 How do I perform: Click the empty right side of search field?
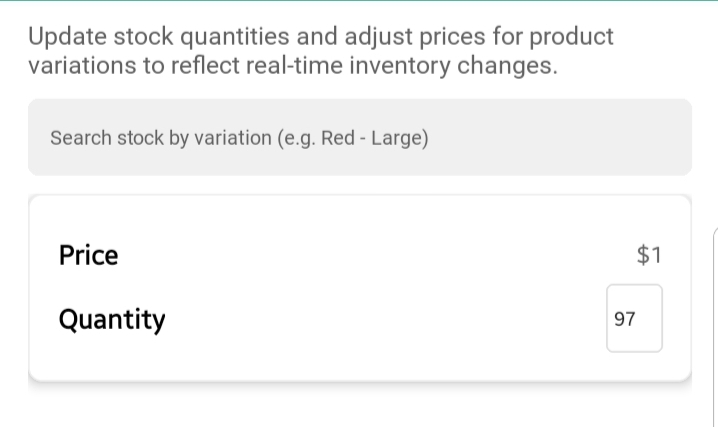point(580,137)
